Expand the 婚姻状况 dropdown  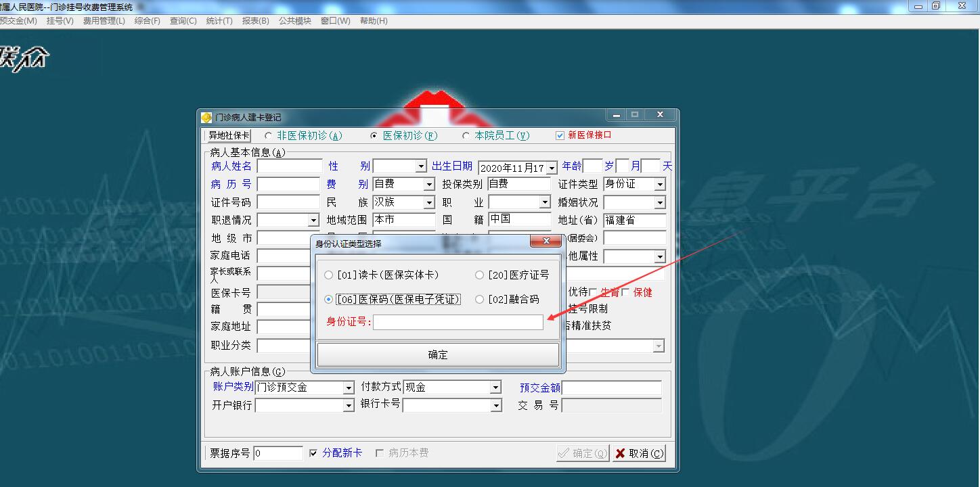click(660, 202)
